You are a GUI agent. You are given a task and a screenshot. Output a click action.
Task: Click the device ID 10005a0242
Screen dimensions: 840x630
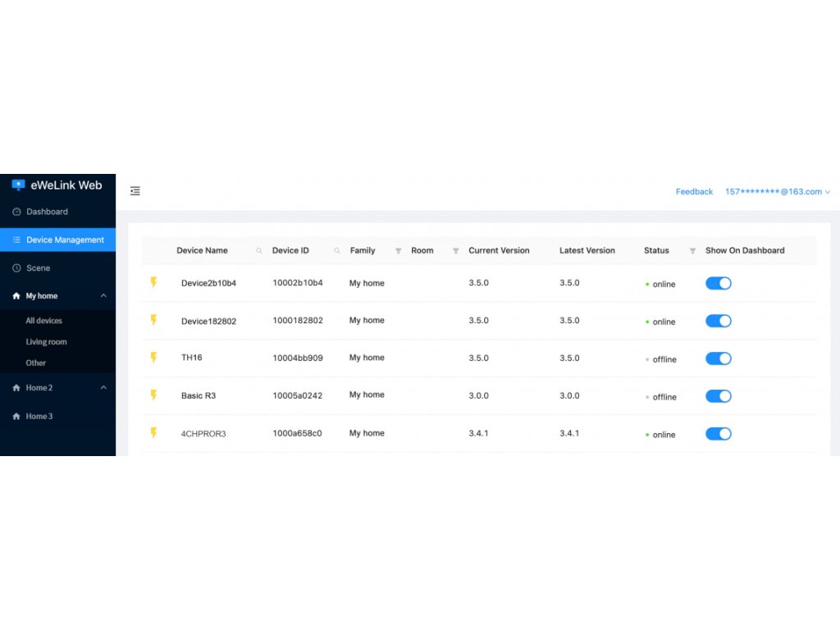tap(297, 396)
